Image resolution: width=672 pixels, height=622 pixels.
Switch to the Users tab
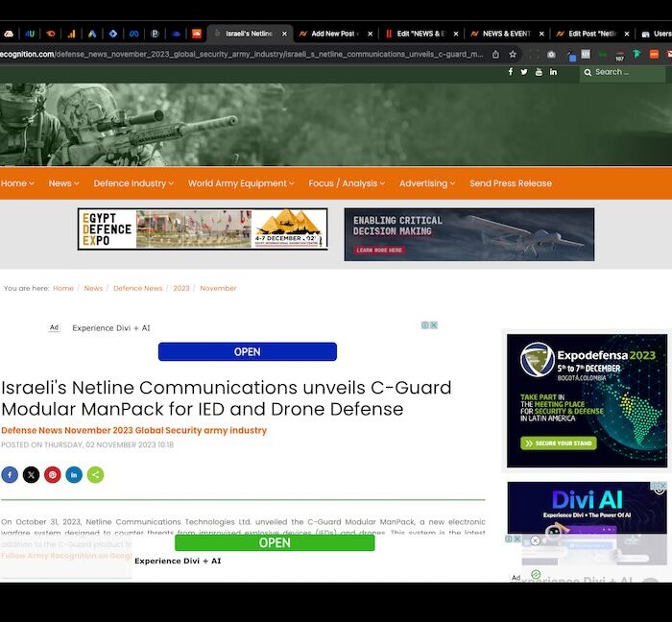(x=656, y=34)
